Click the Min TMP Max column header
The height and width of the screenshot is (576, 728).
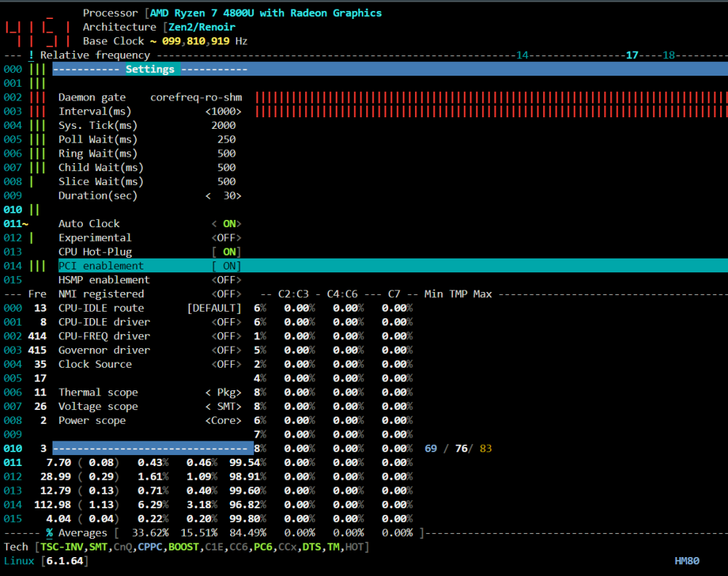point(458,294)
